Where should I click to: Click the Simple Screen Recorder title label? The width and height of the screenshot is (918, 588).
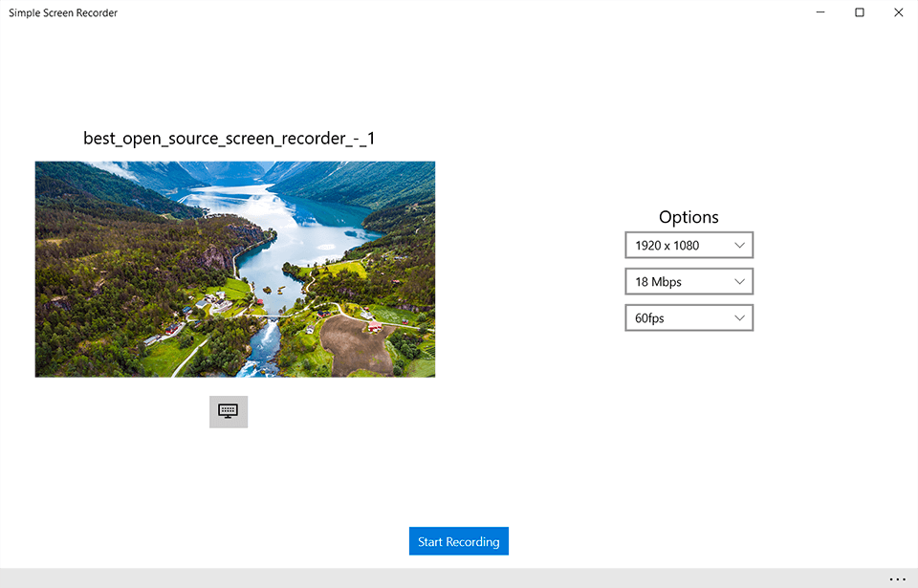coord(62,12)
